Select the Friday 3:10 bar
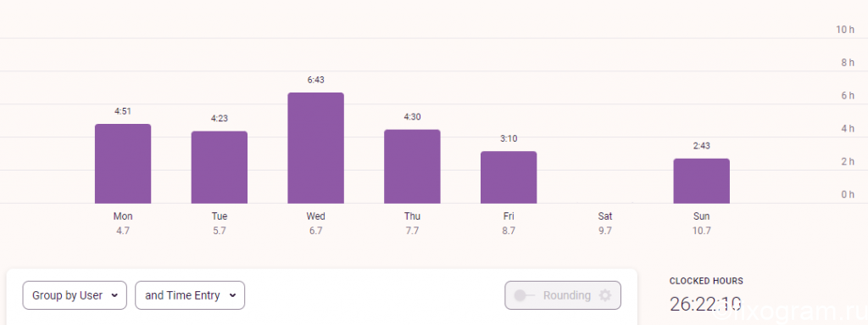The height and width of the screenshot is (325, 868). point(509,177)
